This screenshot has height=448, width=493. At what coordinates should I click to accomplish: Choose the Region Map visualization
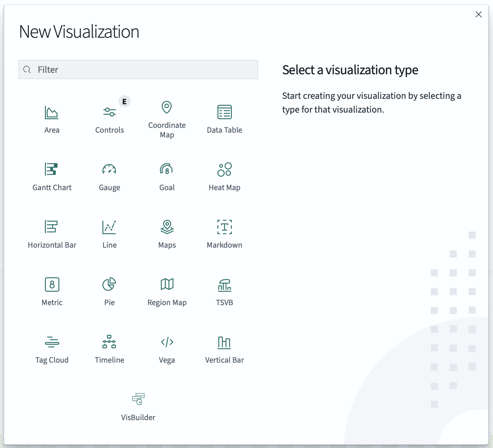pyautogui.click(x=167, y=285)
